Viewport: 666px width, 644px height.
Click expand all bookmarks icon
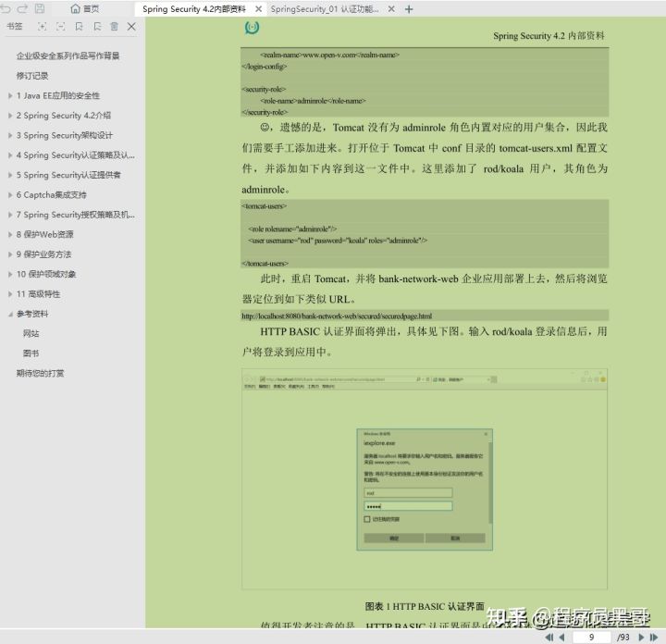42,26
